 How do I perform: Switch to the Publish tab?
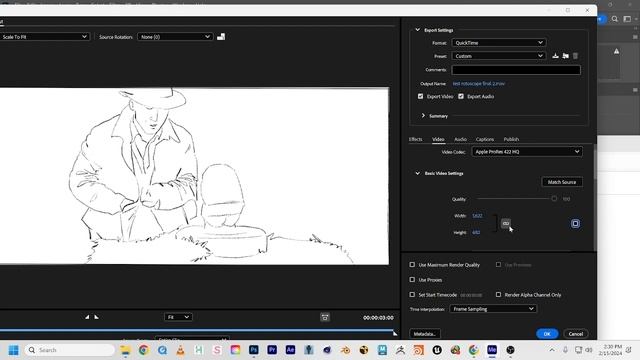tap(511, 139)
